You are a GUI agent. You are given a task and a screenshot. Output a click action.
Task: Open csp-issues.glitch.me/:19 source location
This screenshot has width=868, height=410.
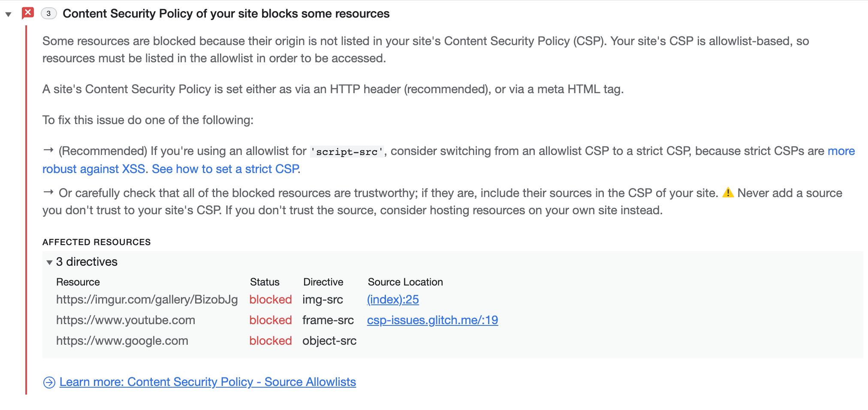[432, 320]
